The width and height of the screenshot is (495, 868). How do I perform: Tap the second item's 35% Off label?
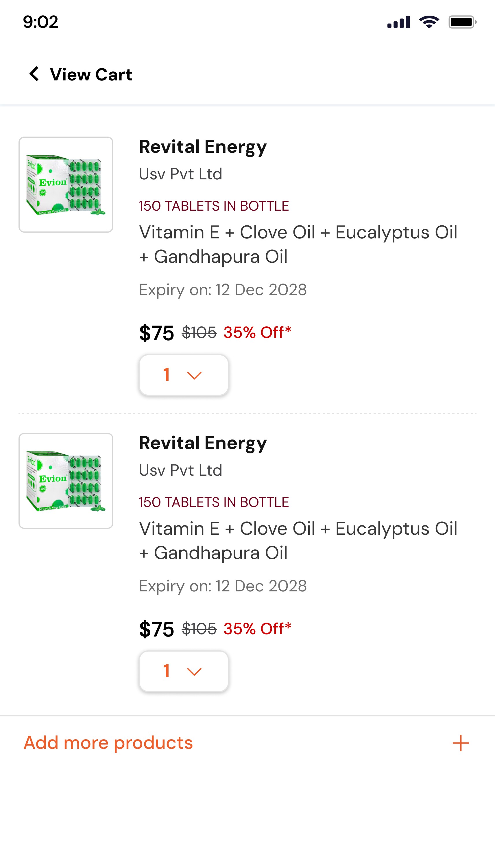[x=257, y=628]
